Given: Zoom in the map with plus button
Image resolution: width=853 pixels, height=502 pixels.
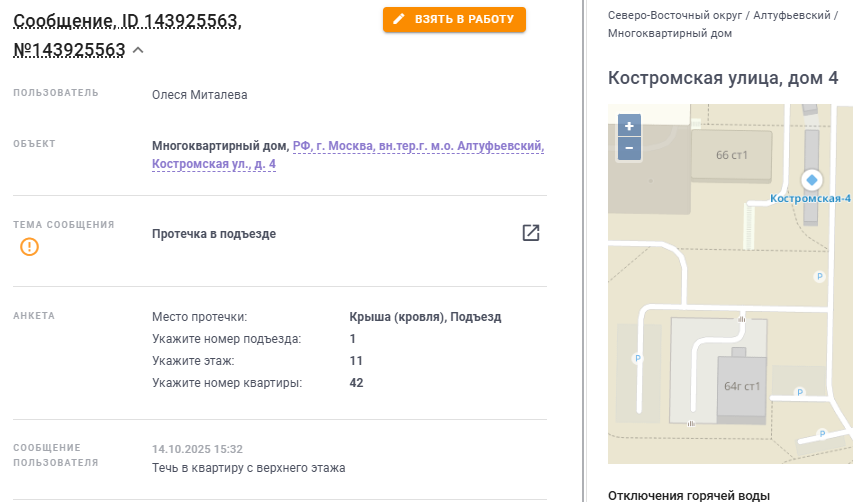Looking at the screenshot, I should point(629,126).
